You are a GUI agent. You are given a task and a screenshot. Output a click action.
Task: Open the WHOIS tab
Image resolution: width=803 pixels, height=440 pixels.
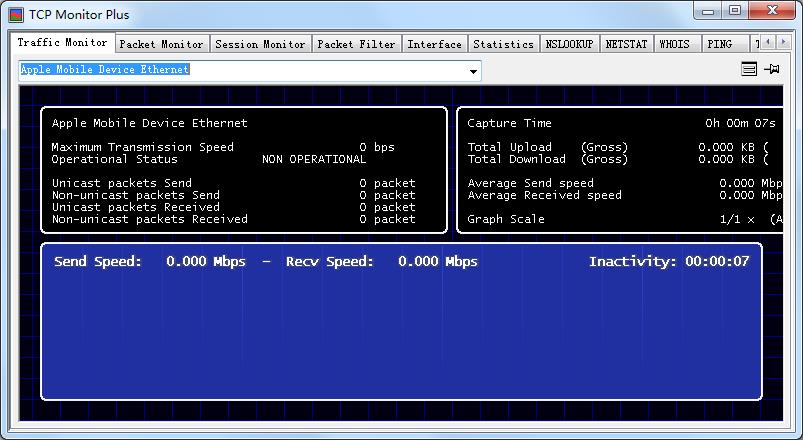(675, 44)
